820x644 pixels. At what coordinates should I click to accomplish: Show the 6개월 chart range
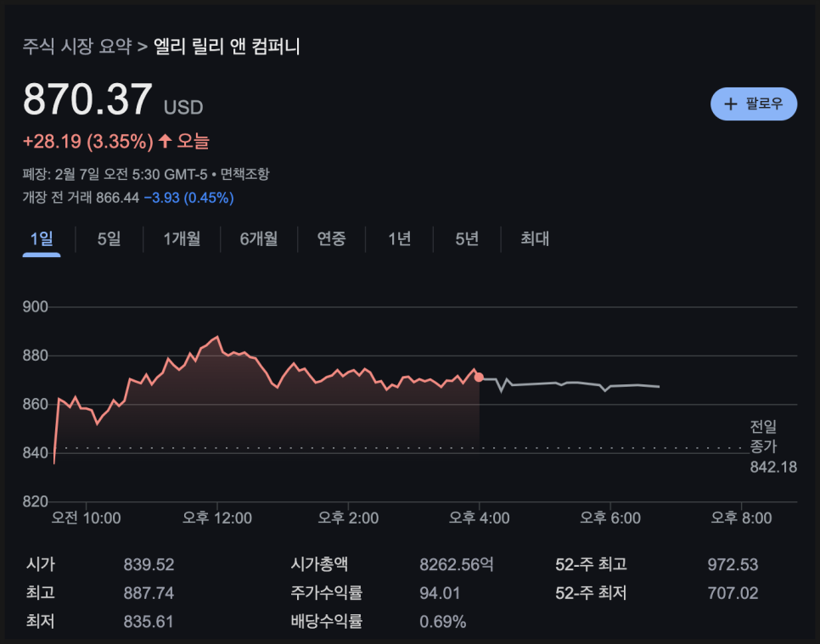pyautogui.click(x=259, y=239)
